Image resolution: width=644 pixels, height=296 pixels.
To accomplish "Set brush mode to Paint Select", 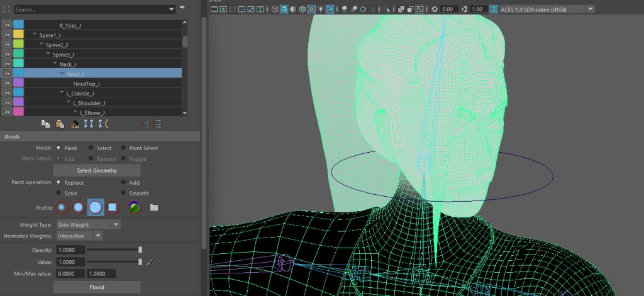I will pyautogui.click(x=123, y=148).
